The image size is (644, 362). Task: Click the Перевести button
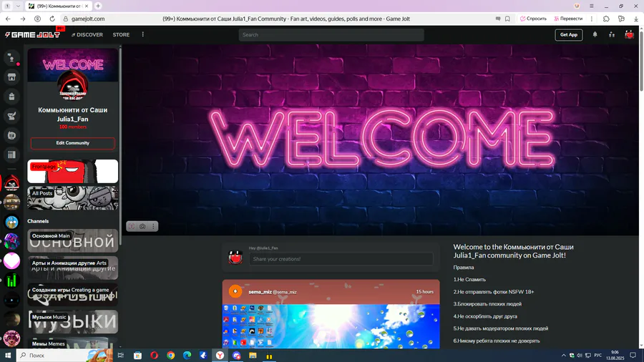point(568,19)
